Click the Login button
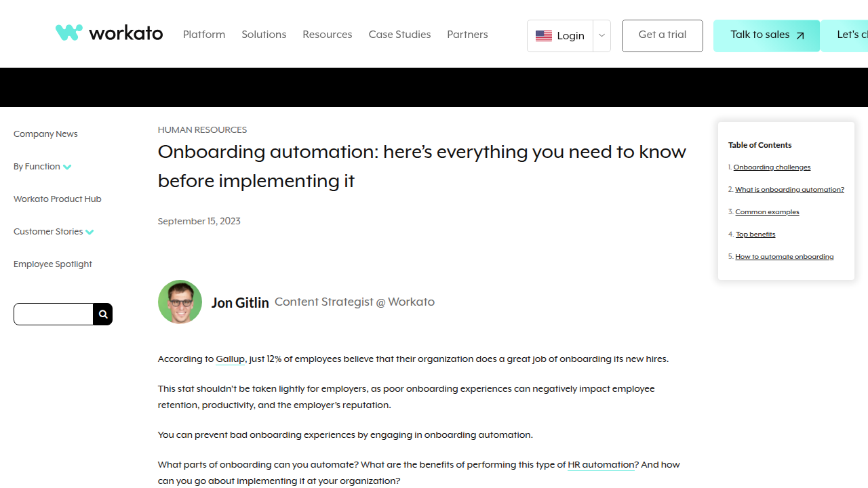 (560, 36)
